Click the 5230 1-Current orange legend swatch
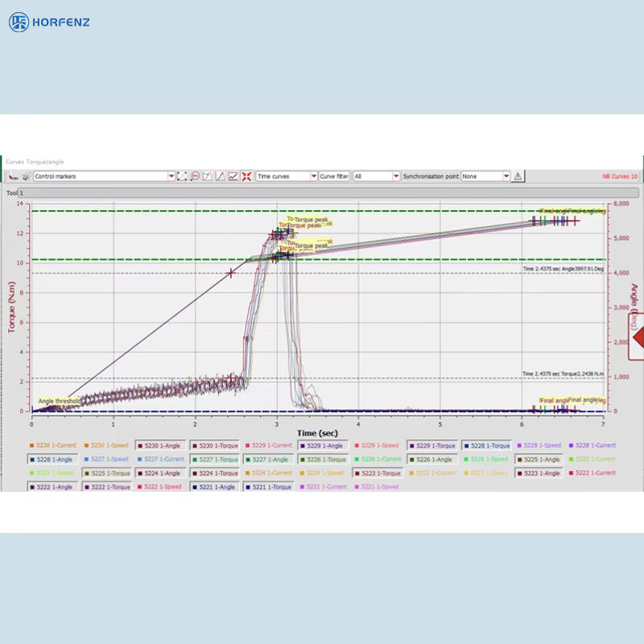Viewport: 644px width, 644px height. click(x=31, y=445)
